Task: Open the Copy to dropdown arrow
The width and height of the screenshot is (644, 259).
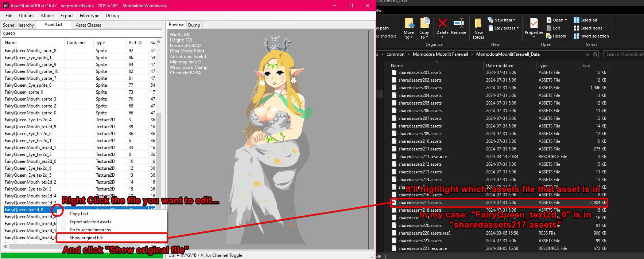Action: click(x=427, y=38)
